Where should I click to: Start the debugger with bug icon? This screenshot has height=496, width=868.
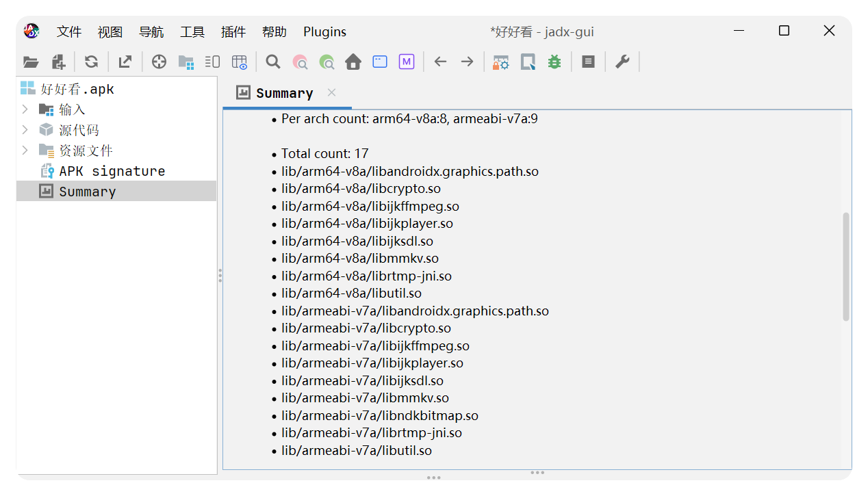coord(554,62)
